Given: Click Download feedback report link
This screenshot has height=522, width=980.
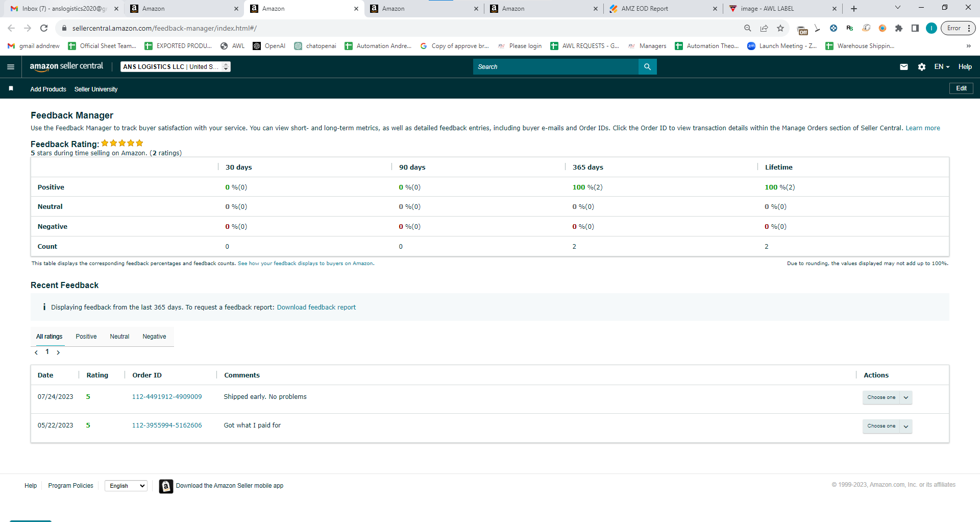Looking at the screenshot, I should [x=316, y=307].
